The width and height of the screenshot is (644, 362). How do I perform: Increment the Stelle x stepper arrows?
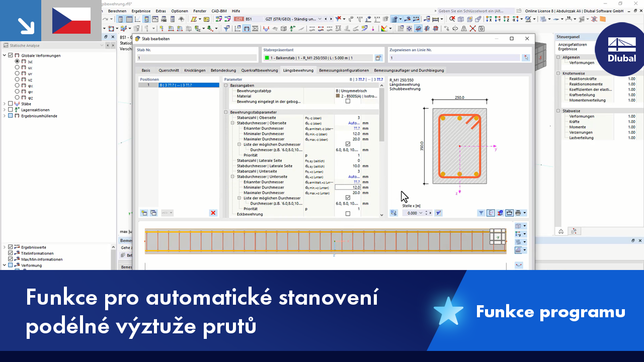[x=427, y=213]
